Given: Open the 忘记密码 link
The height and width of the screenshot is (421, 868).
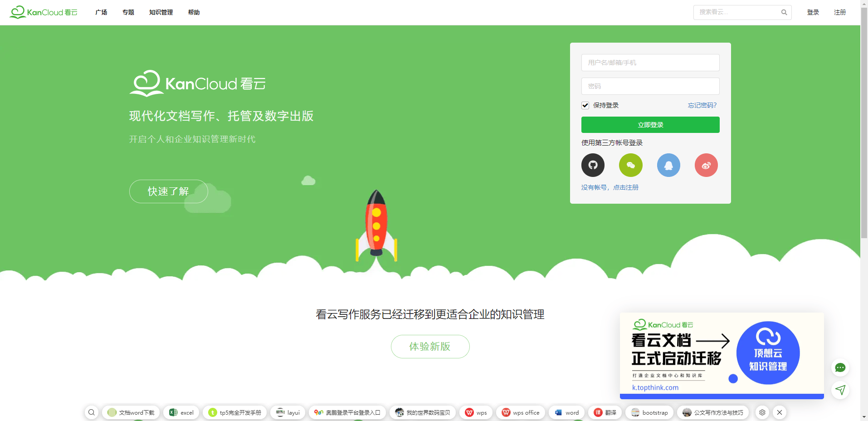Looking at the screenshot, I should 702,105.
